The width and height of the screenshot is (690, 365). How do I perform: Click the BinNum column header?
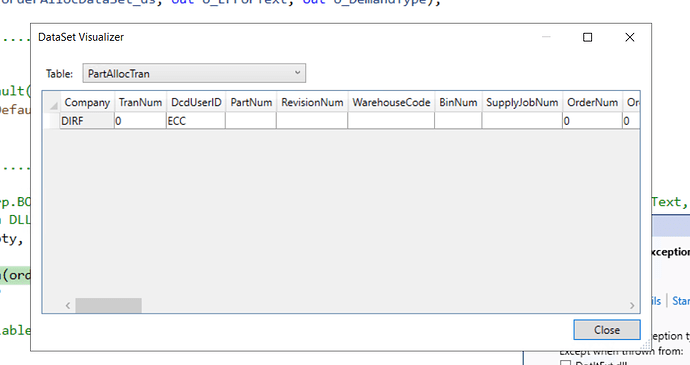tap(458, 102)
